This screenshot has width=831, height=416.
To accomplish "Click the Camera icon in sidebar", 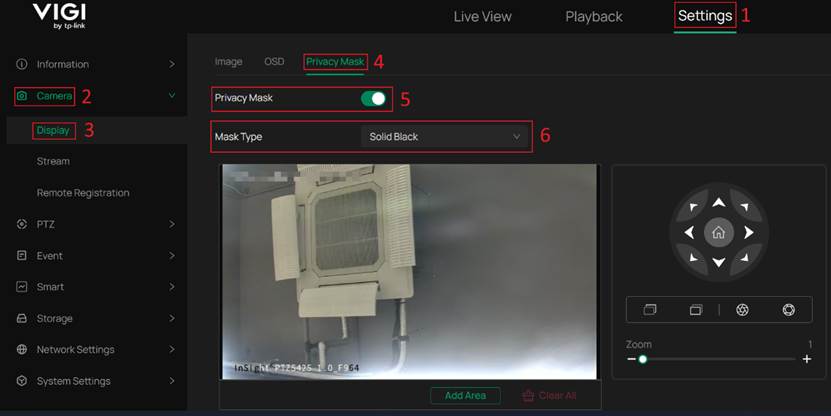I will tap(22, 96).
